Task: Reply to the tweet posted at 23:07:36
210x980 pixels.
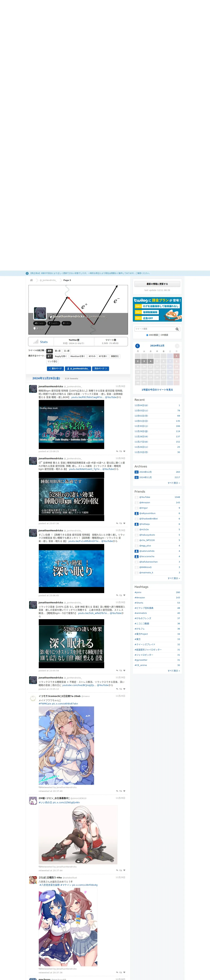Action: click(x=117, y=523)
